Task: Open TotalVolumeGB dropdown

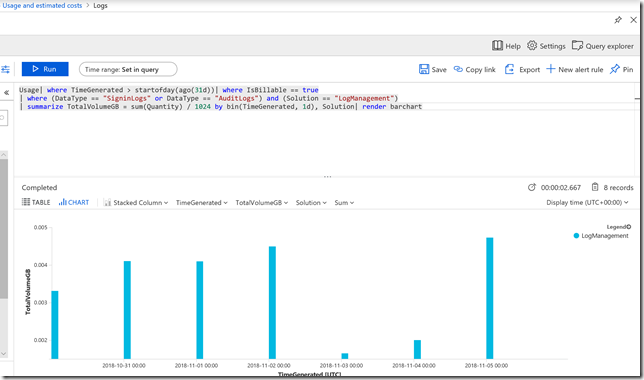Action: pos(262,203)
